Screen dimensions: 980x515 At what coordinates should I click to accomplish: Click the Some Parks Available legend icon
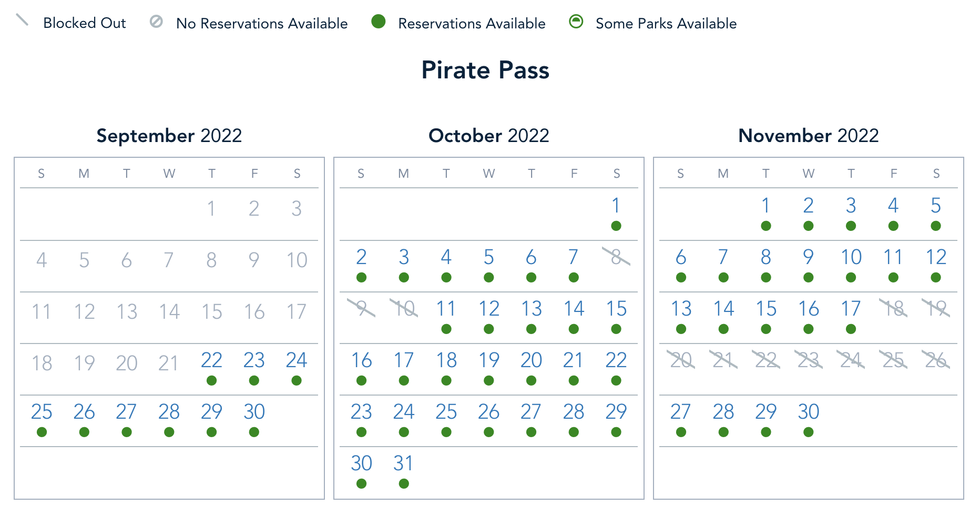coord(576,22)
